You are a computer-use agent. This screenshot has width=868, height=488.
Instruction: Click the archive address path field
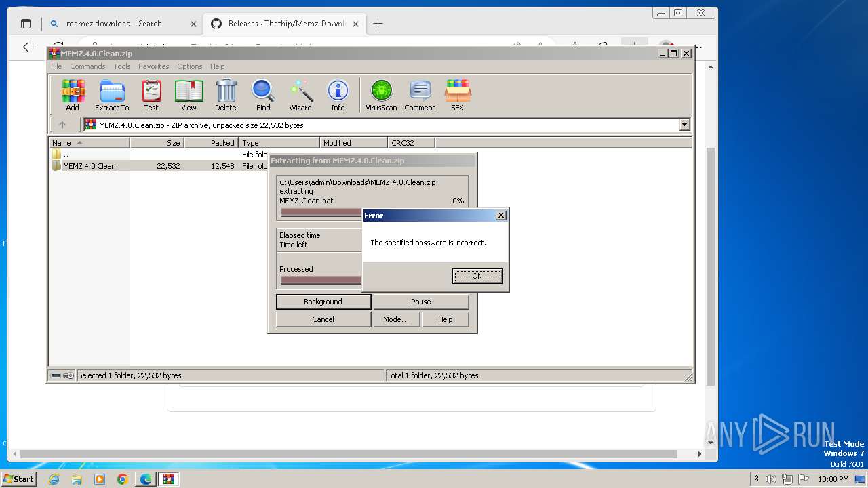click(381, 125)
